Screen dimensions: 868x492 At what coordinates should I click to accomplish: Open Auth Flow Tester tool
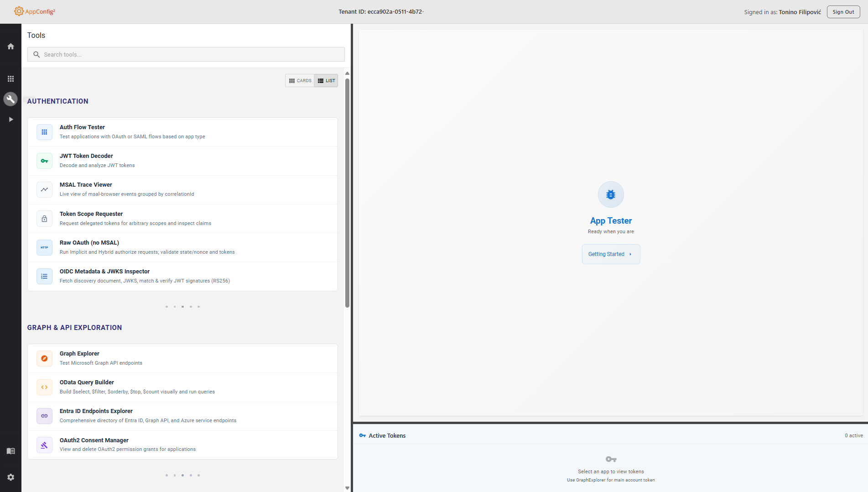[182, 132]
